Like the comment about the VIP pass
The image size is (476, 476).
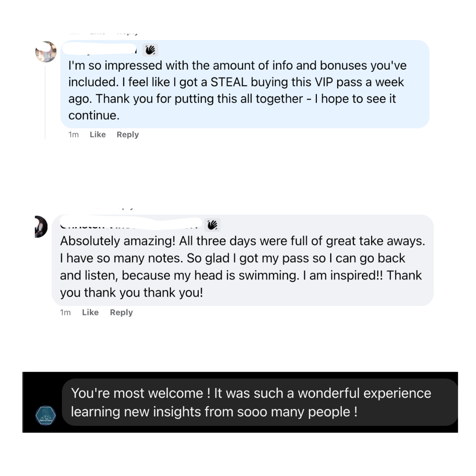(97, 135)
